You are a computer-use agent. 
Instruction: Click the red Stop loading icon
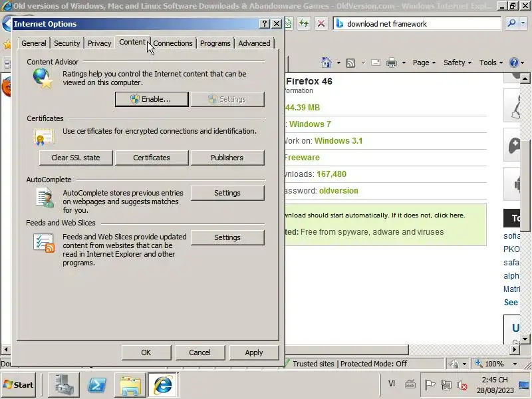(321, 23)
